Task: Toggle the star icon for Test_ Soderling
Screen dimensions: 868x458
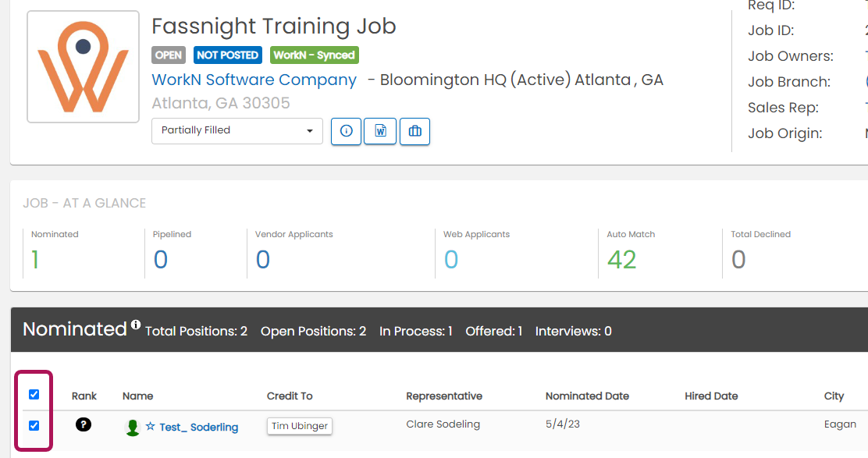Action: pyautogui.click(x=150, y=427)
